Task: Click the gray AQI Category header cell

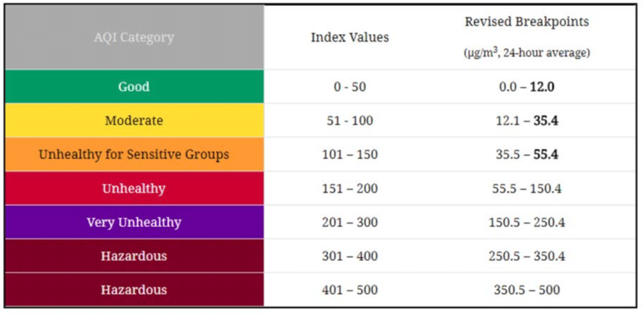Action: click(x=134, y=37)
